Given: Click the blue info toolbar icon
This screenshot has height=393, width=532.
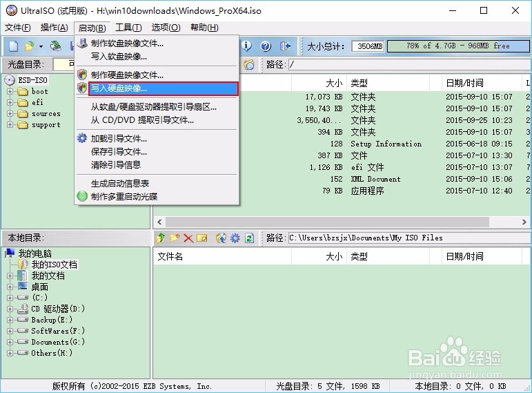Looking at the screenshot, I should pos(246,46).
